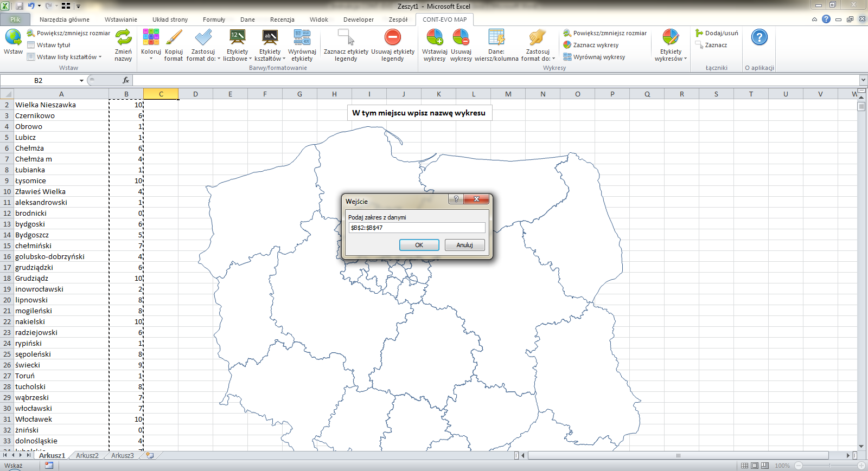
Task: Click the range input field in Wejście dialog
Action: [417, 228]
